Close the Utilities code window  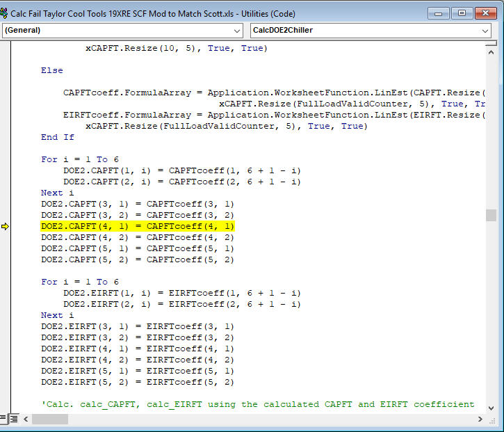coord(486,13)
